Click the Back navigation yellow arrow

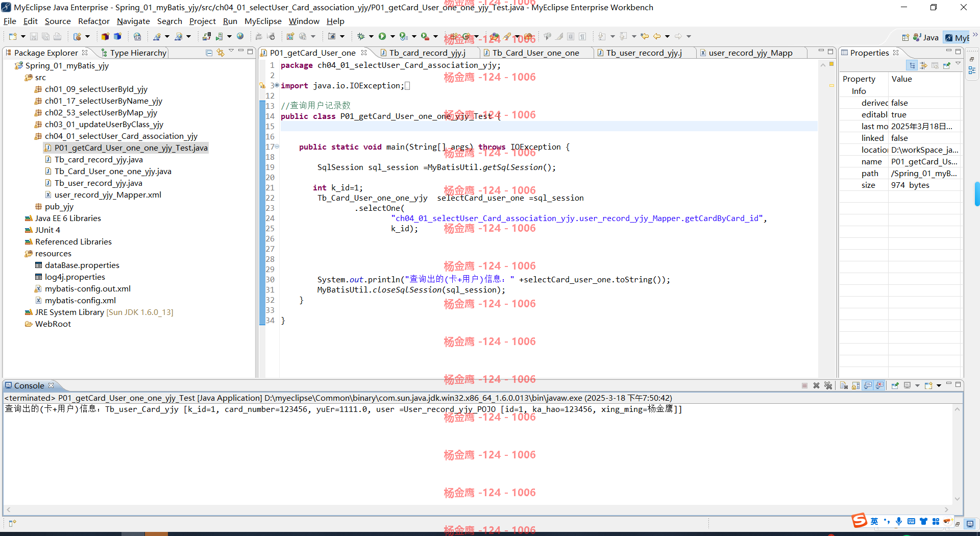point(657,36)
